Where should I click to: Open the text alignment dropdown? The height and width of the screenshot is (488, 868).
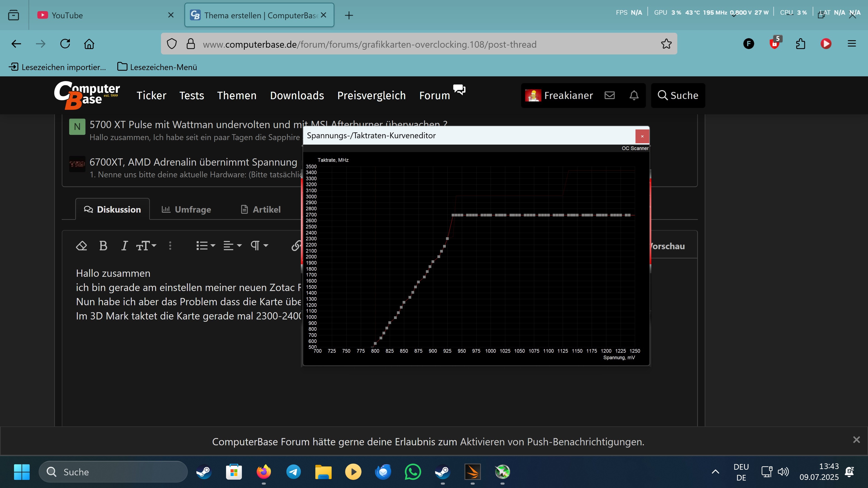point(232,246)
